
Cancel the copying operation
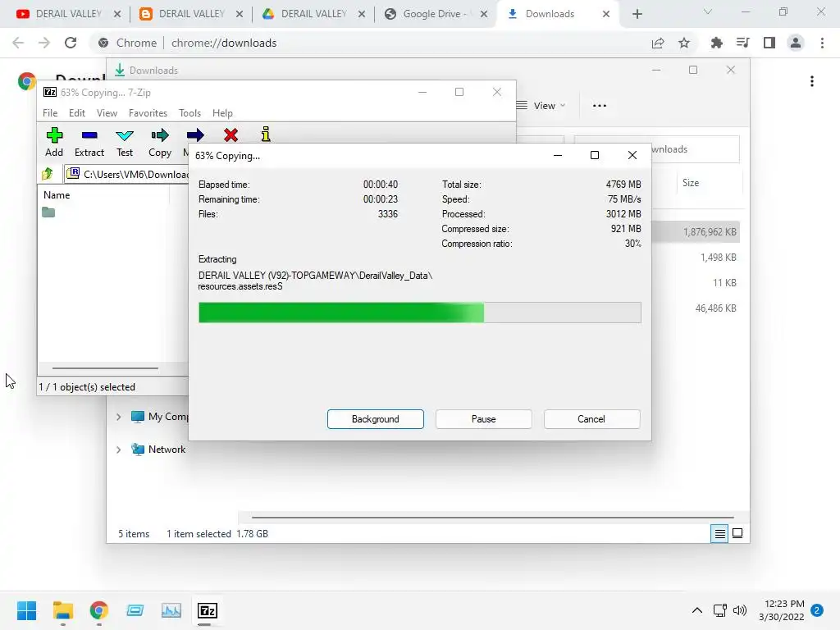(591, 419)
